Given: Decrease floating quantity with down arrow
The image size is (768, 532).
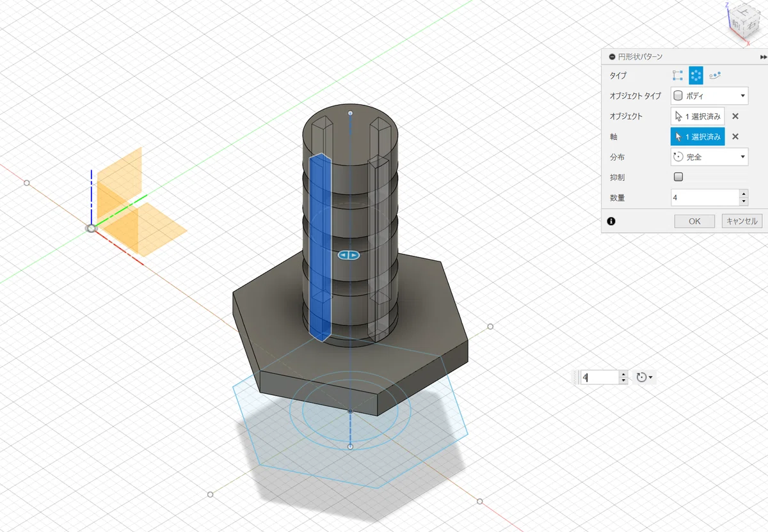Looking at the screenshot, I should 623,381.
